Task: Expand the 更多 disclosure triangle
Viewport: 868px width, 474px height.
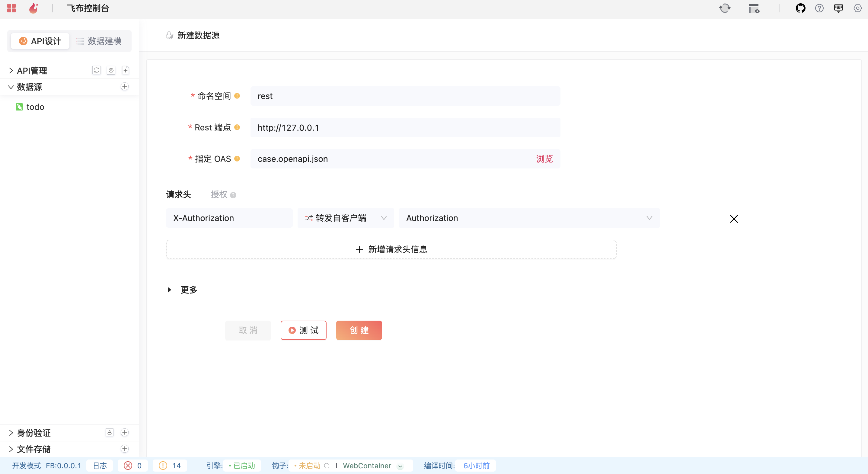Action: tap(170, 290)
